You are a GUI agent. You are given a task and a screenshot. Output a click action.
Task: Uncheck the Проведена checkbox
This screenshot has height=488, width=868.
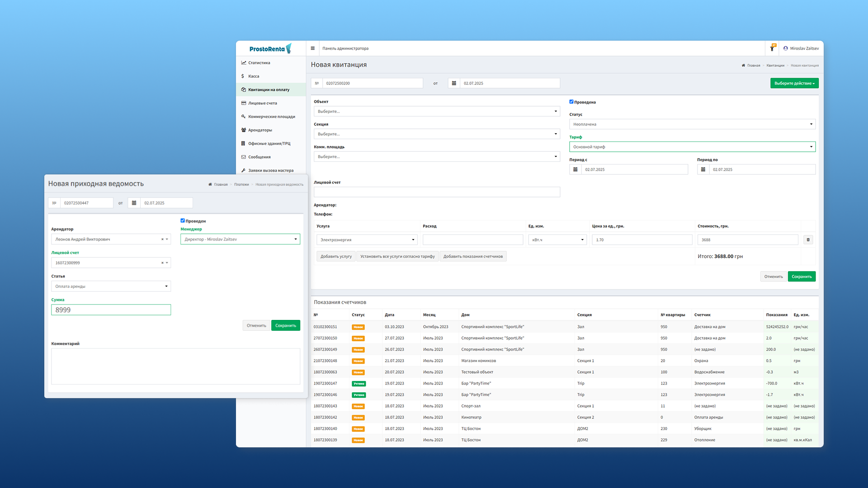(x=571, y=102)
